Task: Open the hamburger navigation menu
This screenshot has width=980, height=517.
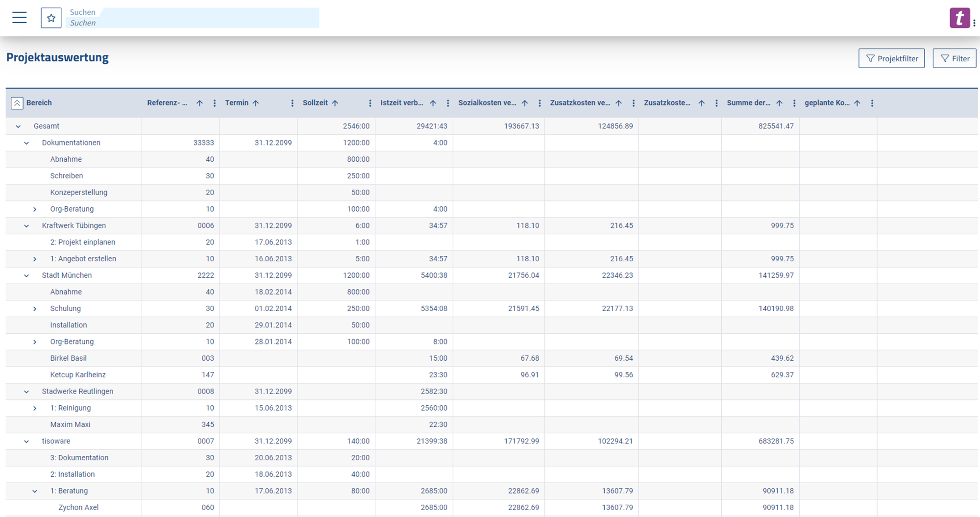Action: click(x=20, y=17)
